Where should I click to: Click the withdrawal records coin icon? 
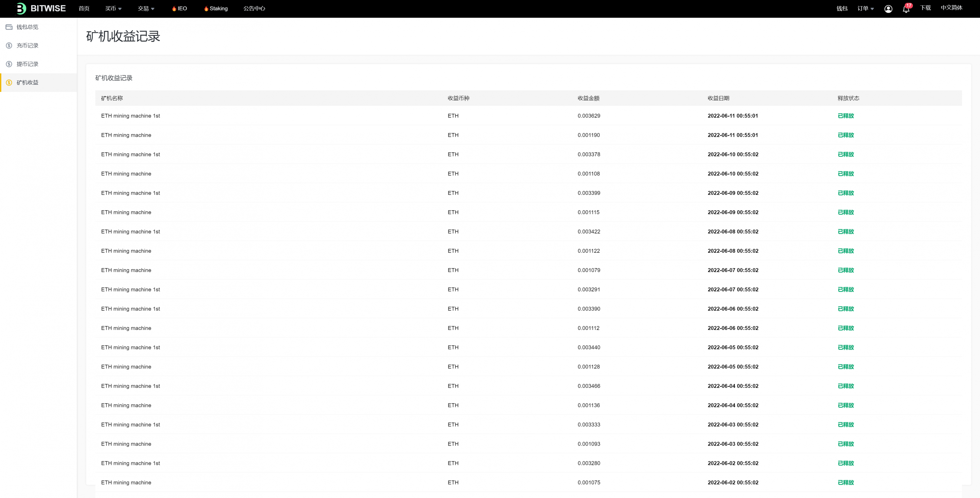9,64
